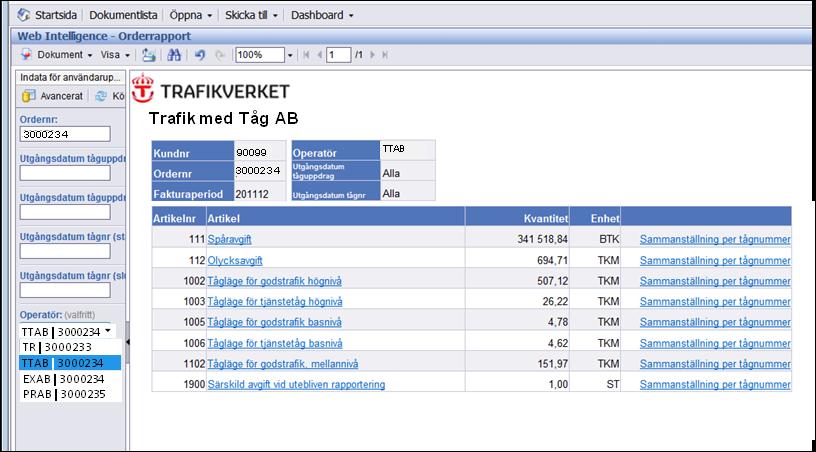The height and width of the screenshot is (452, 816).
Task: Click the Artikel column header
Action: pos(335,216)
